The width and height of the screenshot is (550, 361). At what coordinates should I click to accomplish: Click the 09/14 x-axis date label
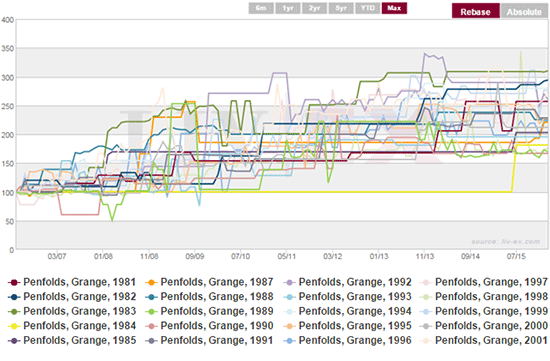pos(470,256)
